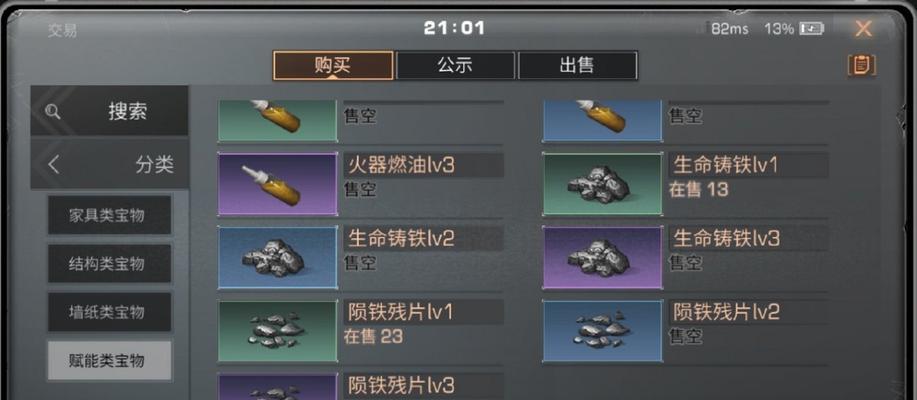
Task: Close the trade window with the X
Action: click(863, 29)
